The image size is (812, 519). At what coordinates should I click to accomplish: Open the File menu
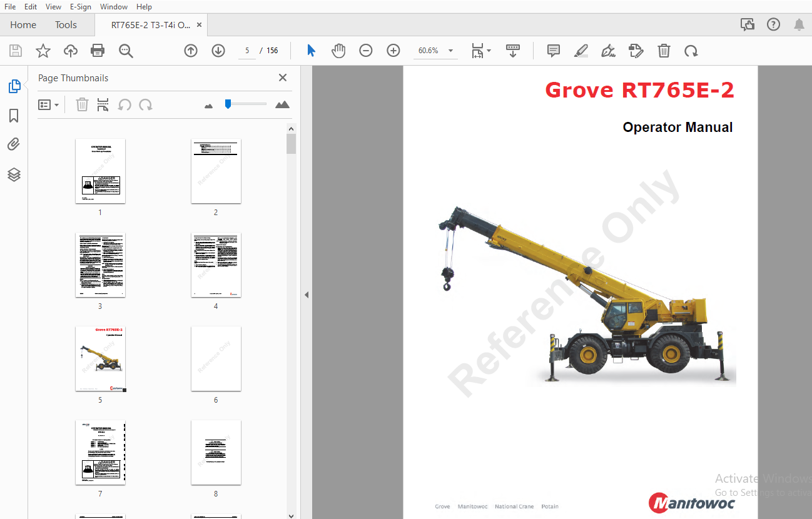click(x=10, y=7)
